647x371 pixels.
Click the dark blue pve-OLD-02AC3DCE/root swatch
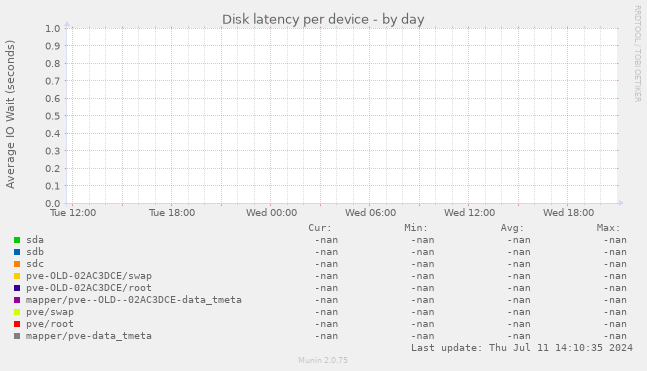tap(17, 288)
